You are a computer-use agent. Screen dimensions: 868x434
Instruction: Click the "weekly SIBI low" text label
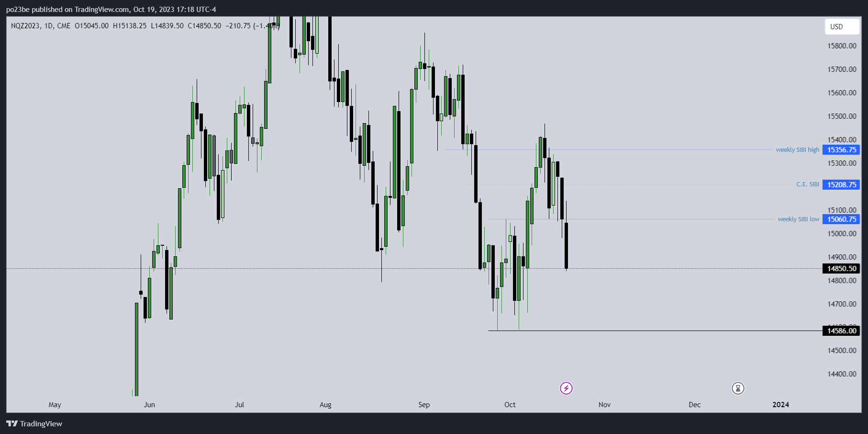(x=798, y=219)
